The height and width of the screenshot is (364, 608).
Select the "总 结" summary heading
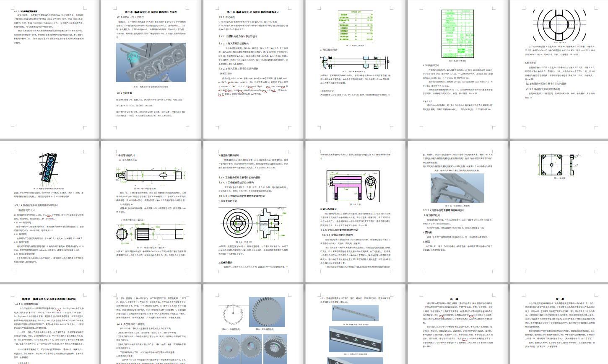(454, 299)
